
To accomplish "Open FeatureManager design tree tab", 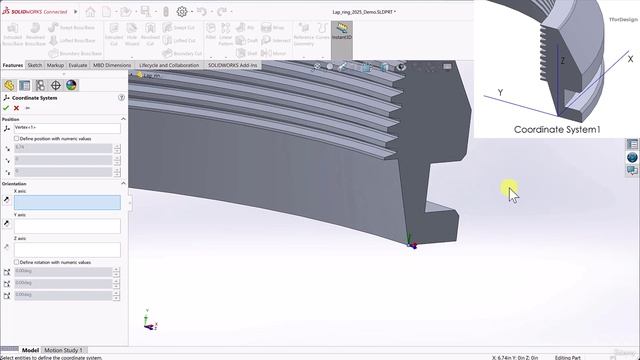I will coord(9,85).
